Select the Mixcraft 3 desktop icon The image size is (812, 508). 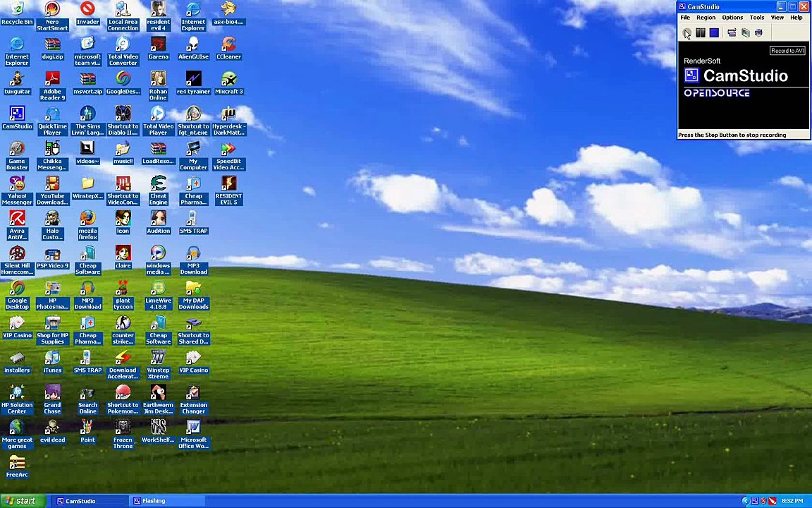(229, 83)
